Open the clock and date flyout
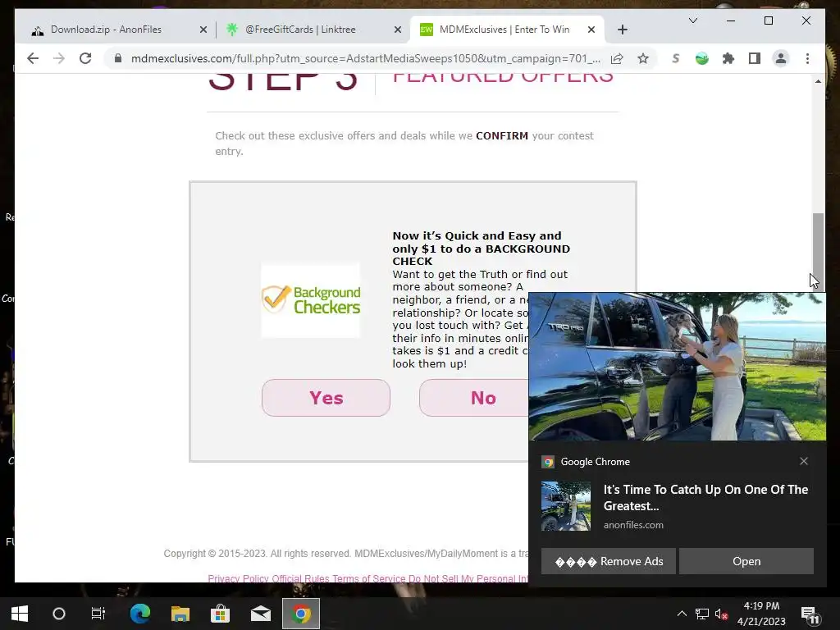 pyautogui.click(x=761, y=614)
